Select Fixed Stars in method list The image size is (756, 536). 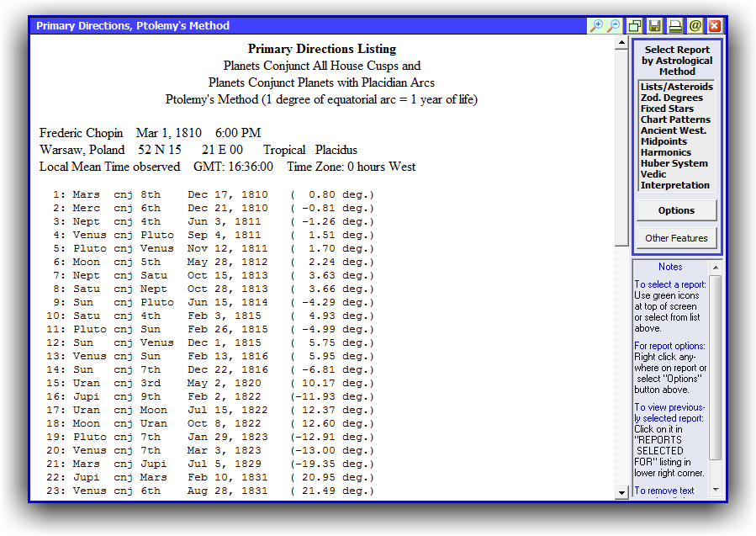(x=667, y=109)
